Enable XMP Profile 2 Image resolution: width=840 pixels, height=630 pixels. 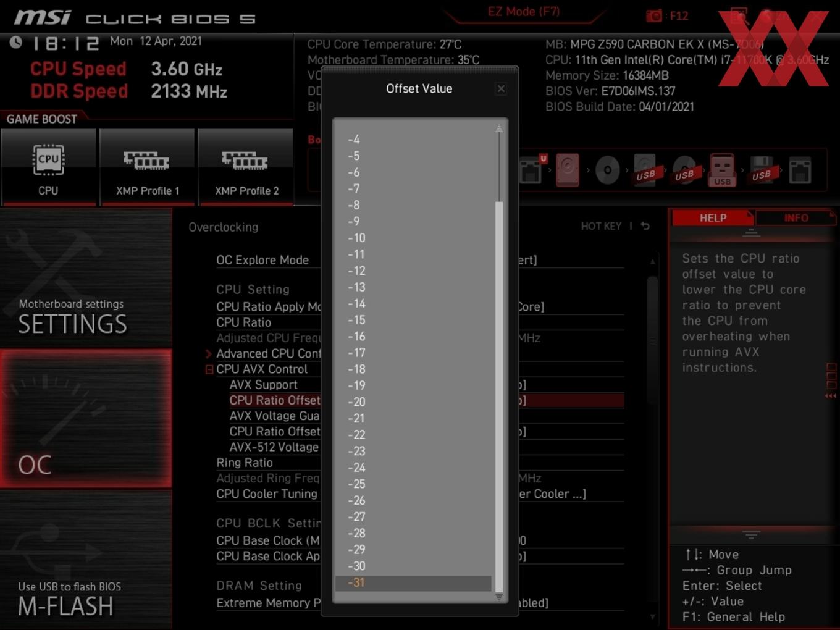246,167
